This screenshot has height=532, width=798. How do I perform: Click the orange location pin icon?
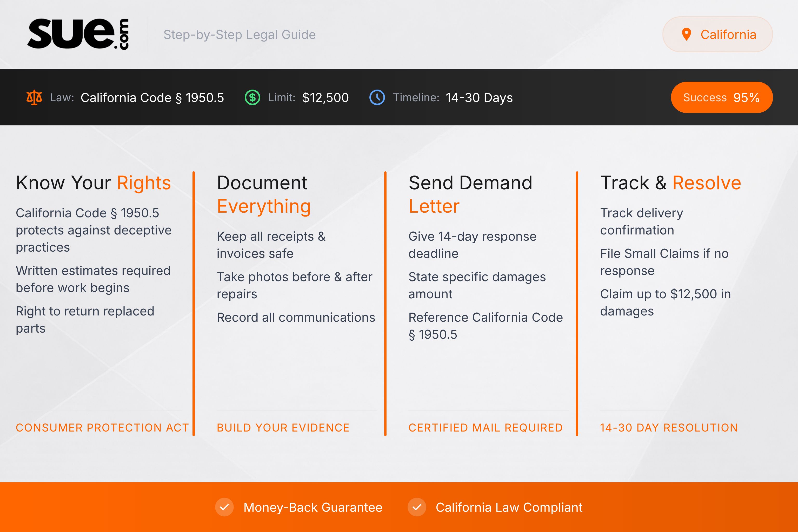coord(687,34)
